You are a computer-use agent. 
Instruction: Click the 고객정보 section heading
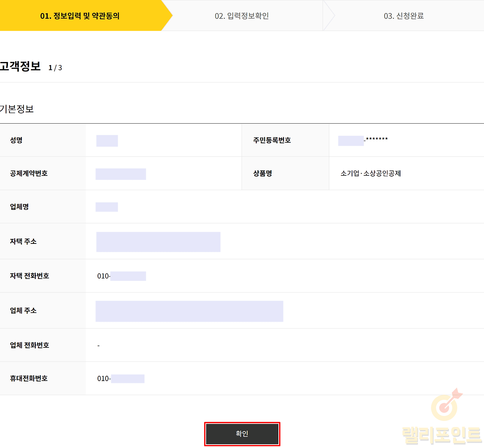(20, 66)
